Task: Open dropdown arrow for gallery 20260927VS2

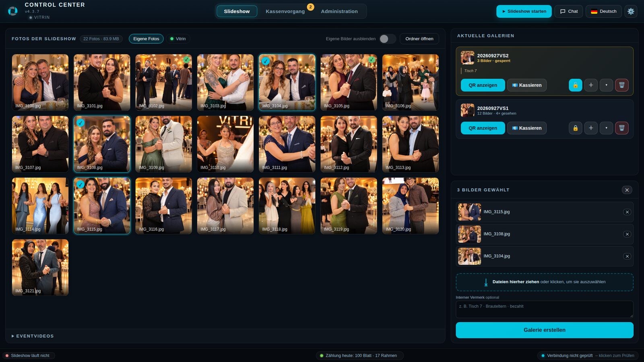Action: point(606,85)
